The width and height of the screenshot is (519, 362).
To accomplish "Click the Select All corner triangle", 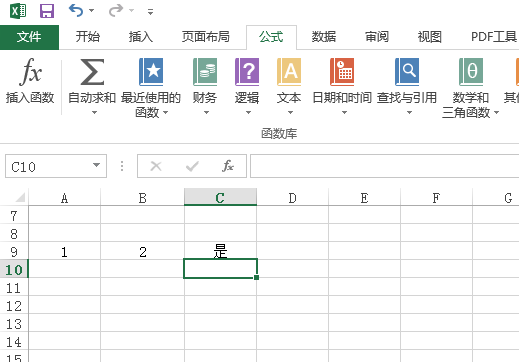I will pos(19,197).
